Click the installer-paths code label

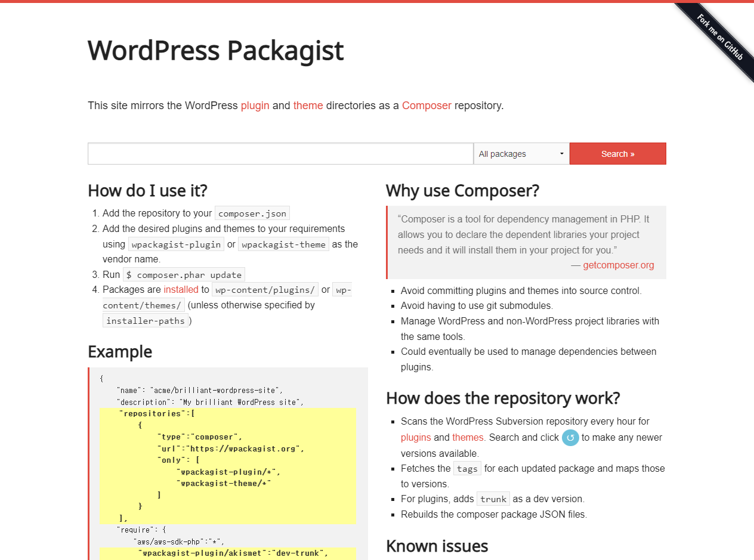click(146, 321)
